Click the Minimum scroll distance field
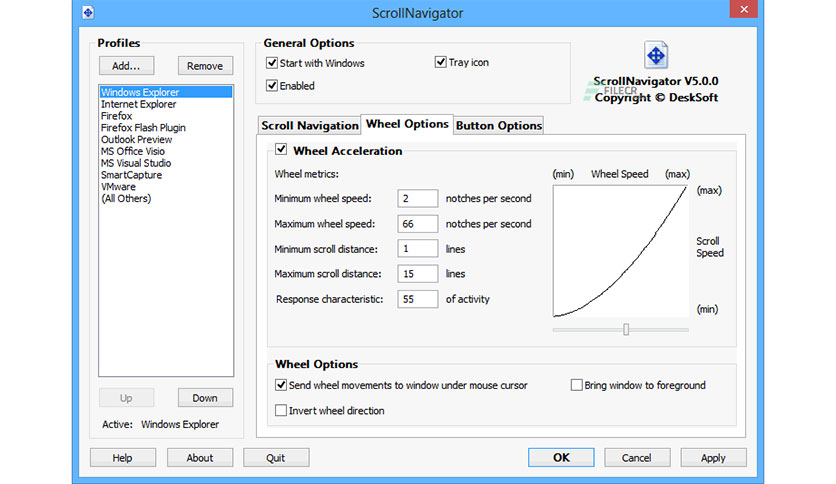Viewport: 836px width, 484px height. point(417,249)
